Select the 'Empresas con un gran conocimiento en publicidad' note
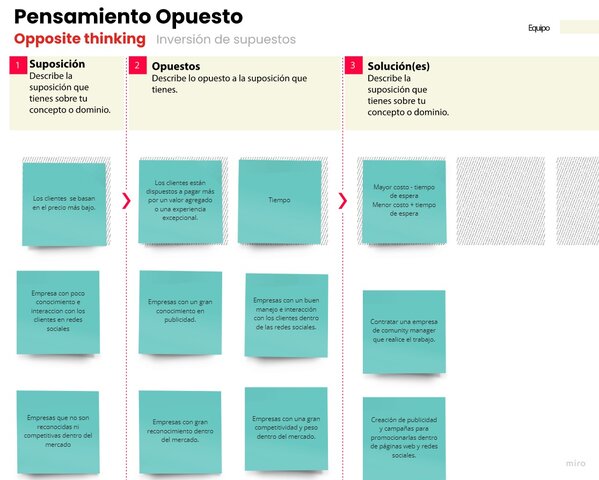 coord(180,313)
